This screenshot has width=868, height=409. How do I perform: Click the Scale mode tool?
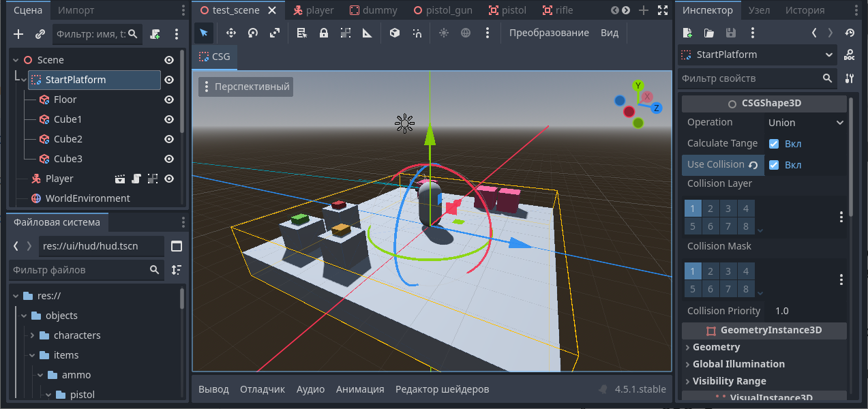tap(275, 33)
